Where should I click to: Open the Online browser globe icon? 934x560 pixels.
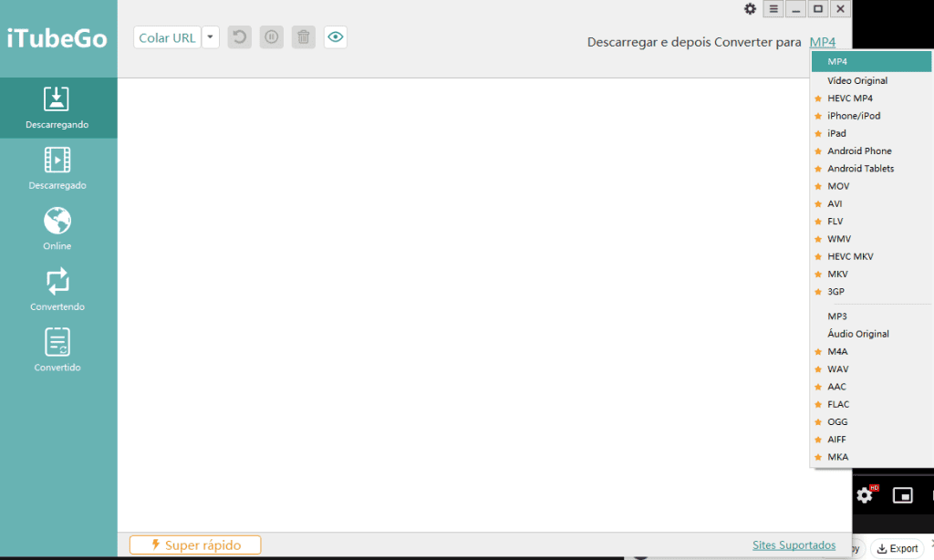pos(57,229)
